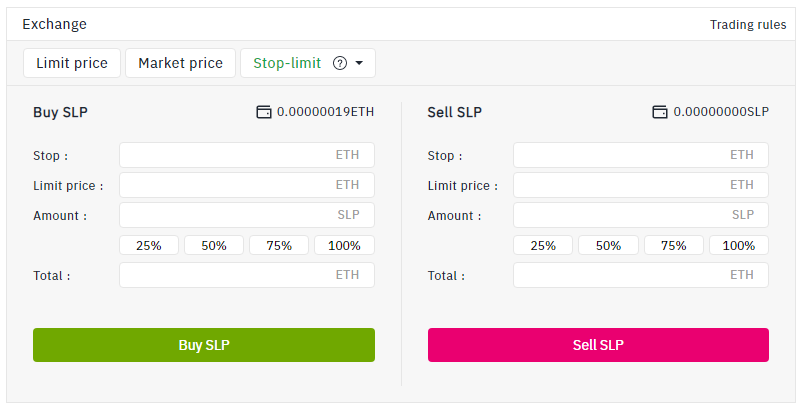Choose 50% of balance for buying
802x411 pixels.
pyautogui.click(x=214, y=245)
